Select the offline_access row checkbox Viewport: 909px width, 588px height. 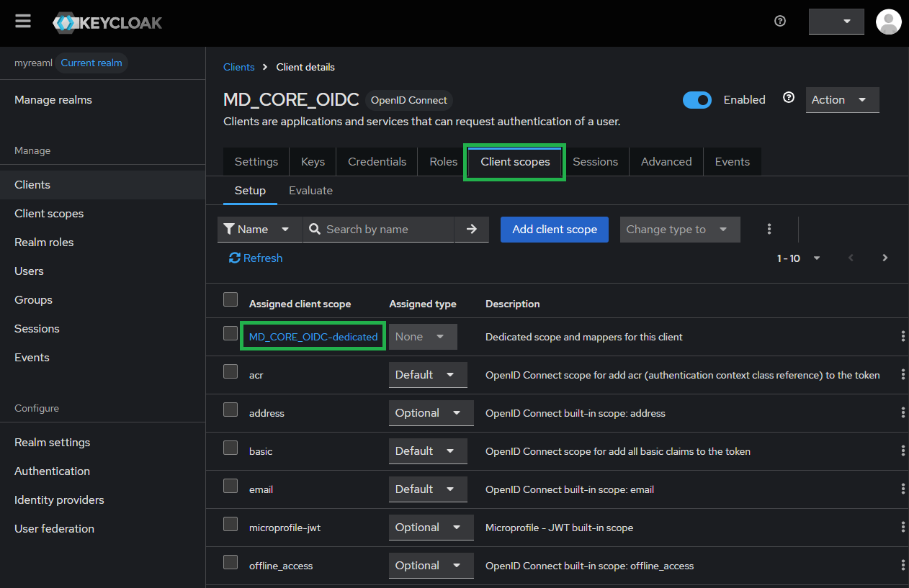(230, 562)
